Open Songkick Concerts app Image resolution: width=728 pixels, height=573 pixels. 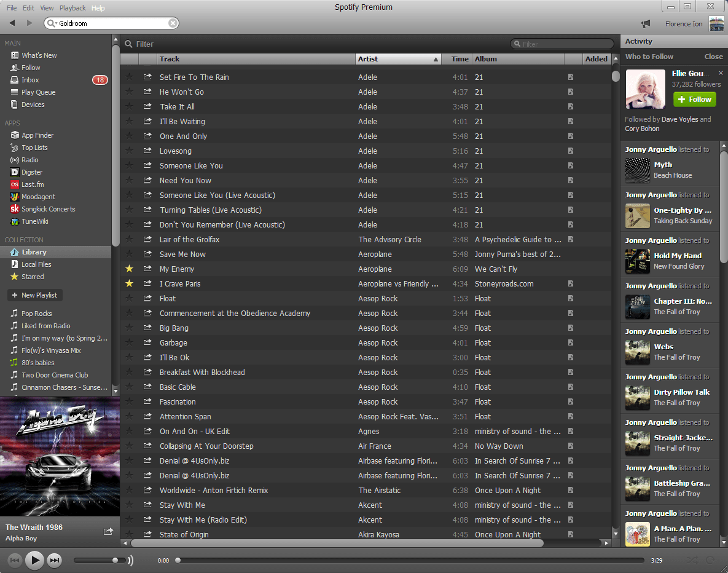coord(48,209)
